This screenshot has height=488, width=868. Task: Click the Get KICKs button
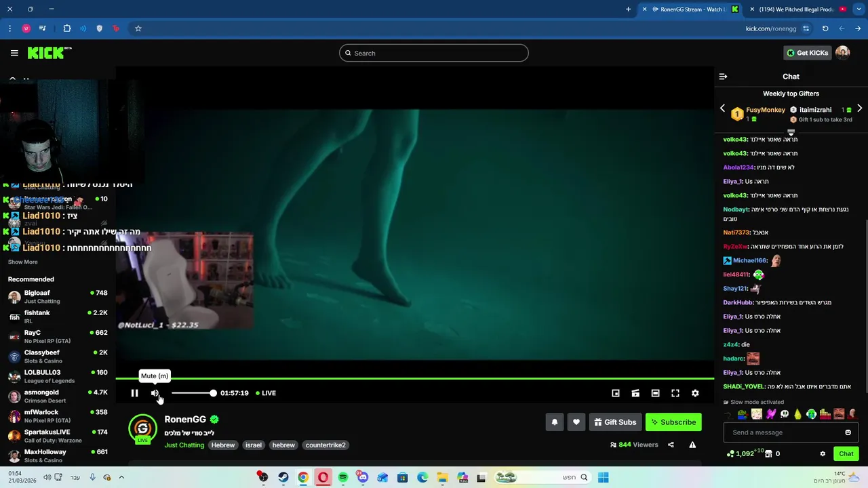coord(807,53)
